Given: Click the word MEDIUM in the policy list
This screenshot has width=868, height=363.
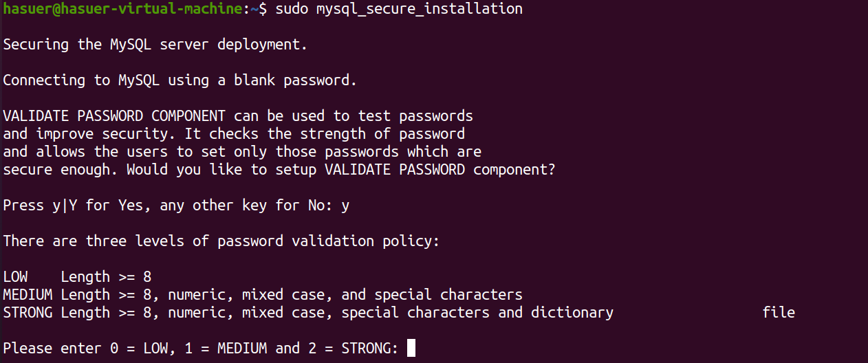Looking at the screenshot, I should (x=28, y=295).
